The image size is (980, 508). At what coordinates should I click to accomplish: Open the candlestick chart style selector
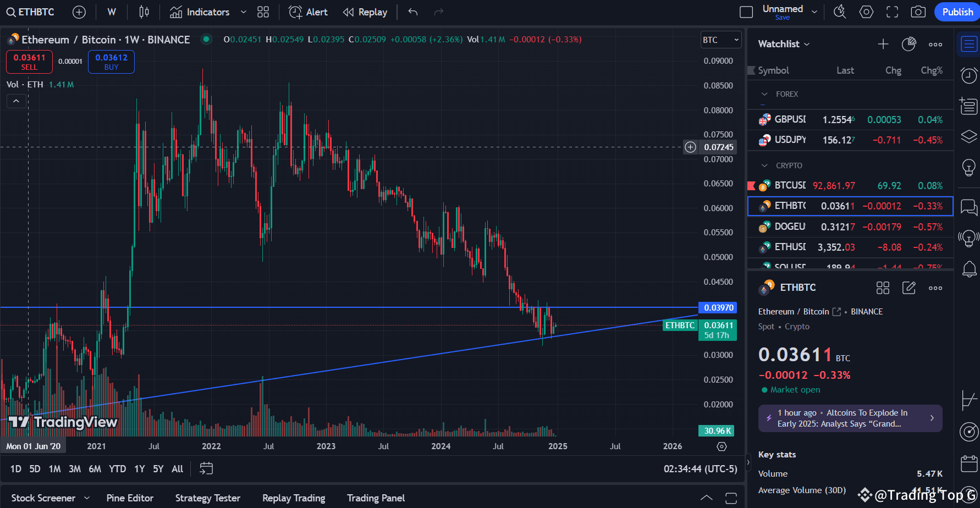coord(144,12)
